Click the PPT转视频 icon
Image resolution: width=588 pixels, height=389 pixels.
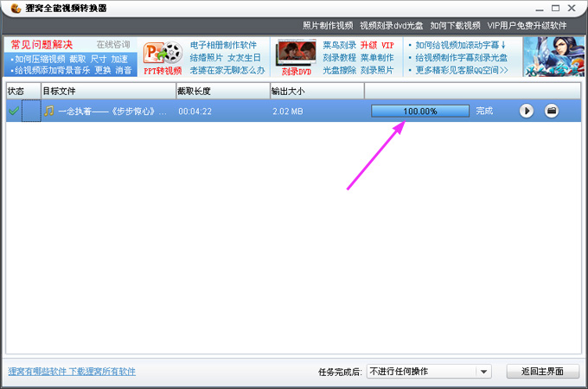163,58
